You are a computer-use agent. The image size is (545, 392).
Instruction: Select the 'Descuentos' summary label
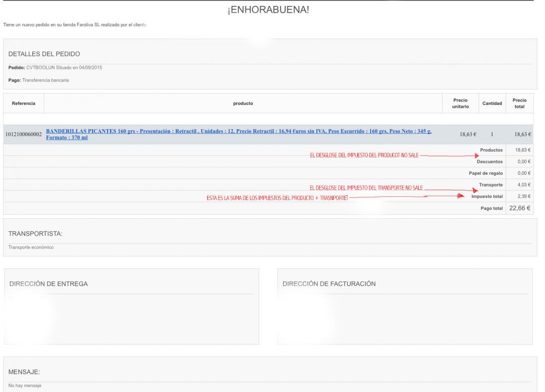(490, 162)
